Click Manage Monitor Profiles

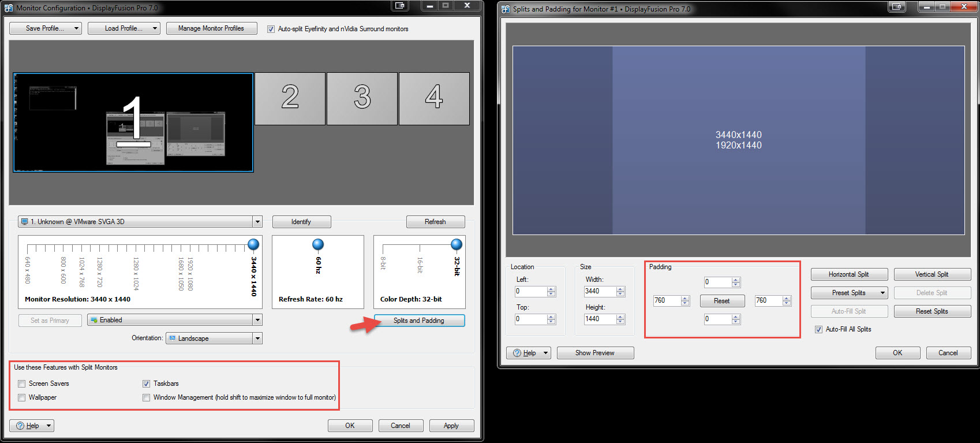click(211, 28)
